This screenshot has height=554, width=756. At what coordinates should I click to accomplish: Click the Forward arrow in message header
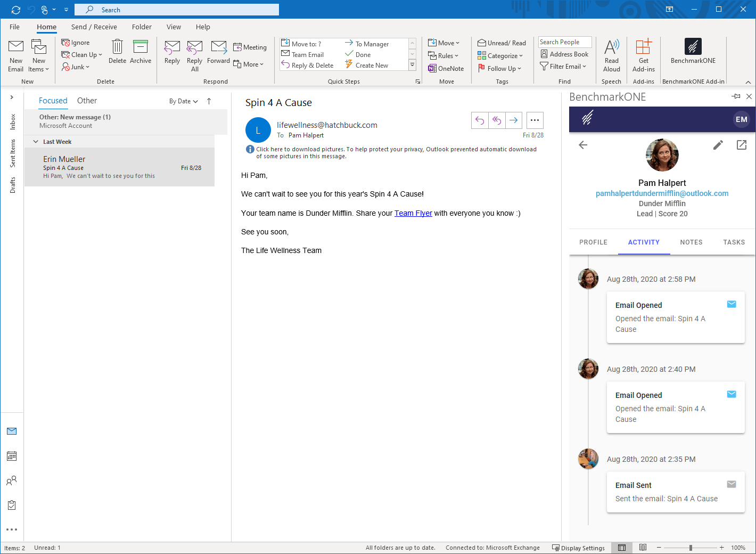[x=514, y=120]
